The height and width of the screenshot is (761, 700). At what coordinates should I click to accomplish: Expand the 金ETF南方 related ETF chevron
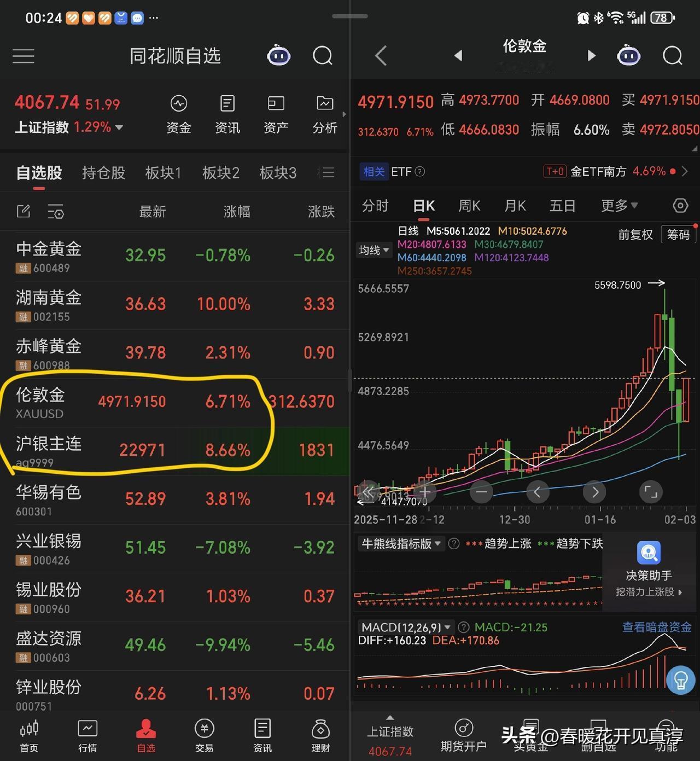pos(685,172)
